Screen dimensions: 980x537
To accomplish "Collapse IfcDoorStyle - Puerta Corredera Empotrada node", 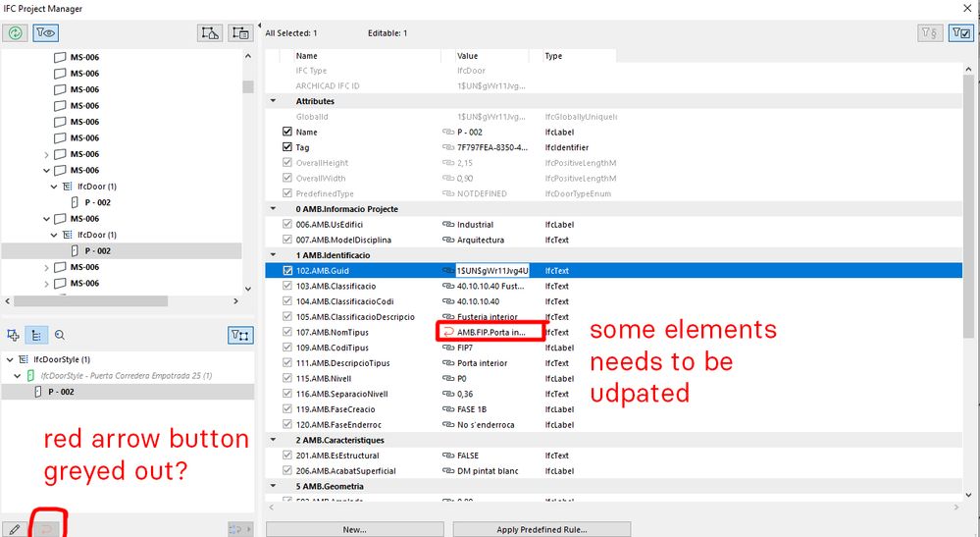I will pyautogui.click(x=18, y=376).
